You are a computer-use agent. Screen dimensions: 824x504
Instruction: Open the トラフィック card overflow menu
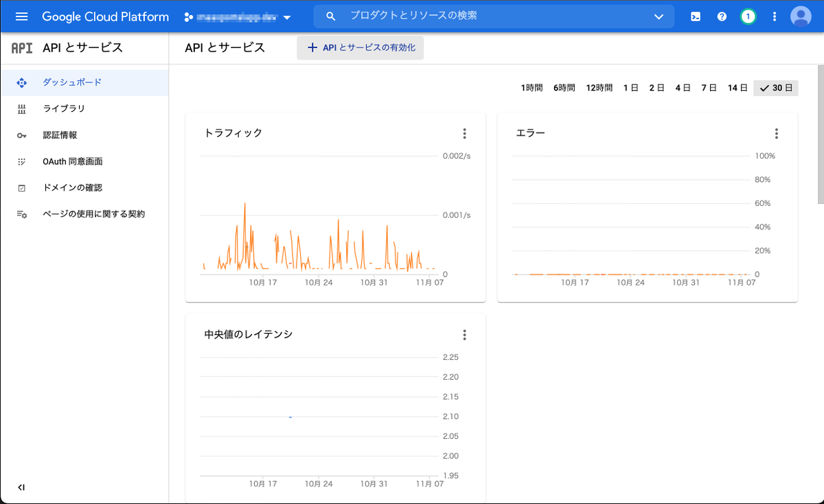tap(464, 133)
